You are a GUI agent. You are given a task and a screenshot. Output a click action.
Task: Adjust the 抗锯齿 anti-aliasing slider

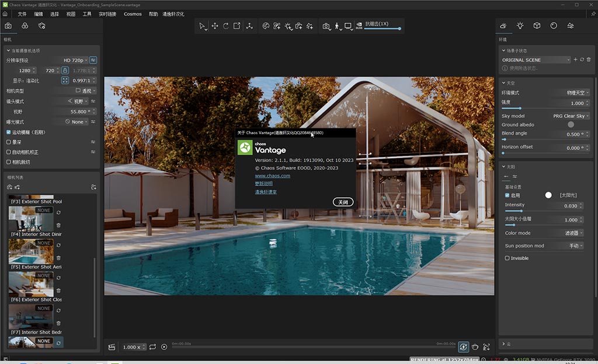coord(382,29)
